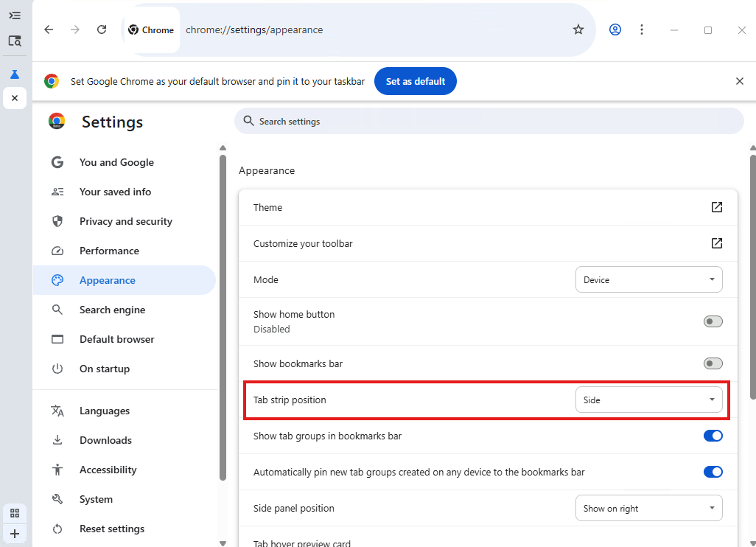Click the new tab plus icon
Image resolution: width=756 pixels, height=547 pixels.
click(15, 534)
